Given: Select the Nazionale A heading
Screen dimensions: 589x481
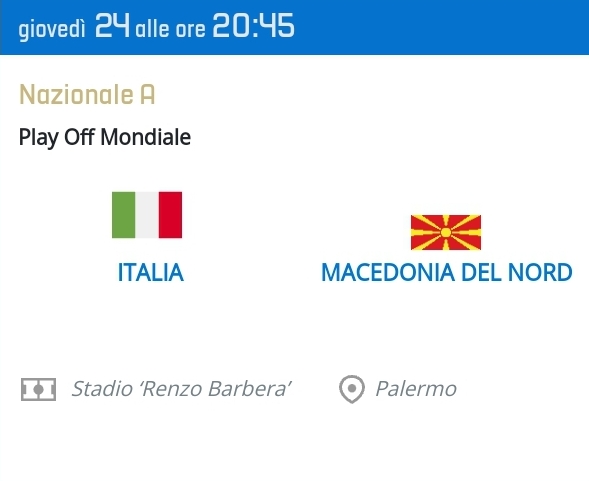Looking at the screenshot, I should (87, 94).
